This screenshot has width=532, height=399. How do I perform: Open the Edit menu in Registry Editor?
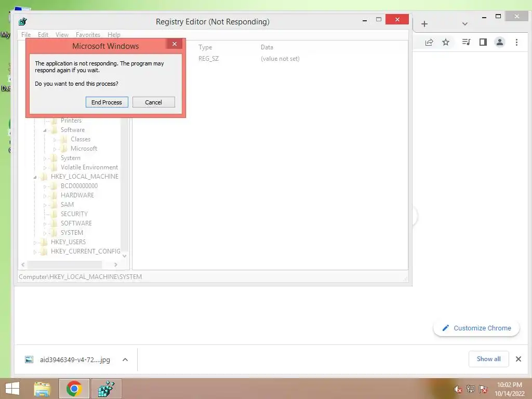pyautogui.click(x=43, y=35)
